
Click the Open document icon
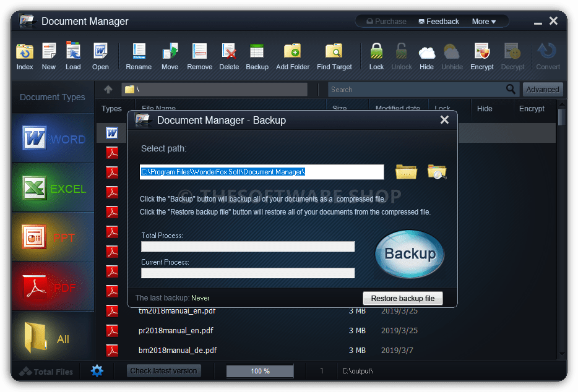coord(100,56)
